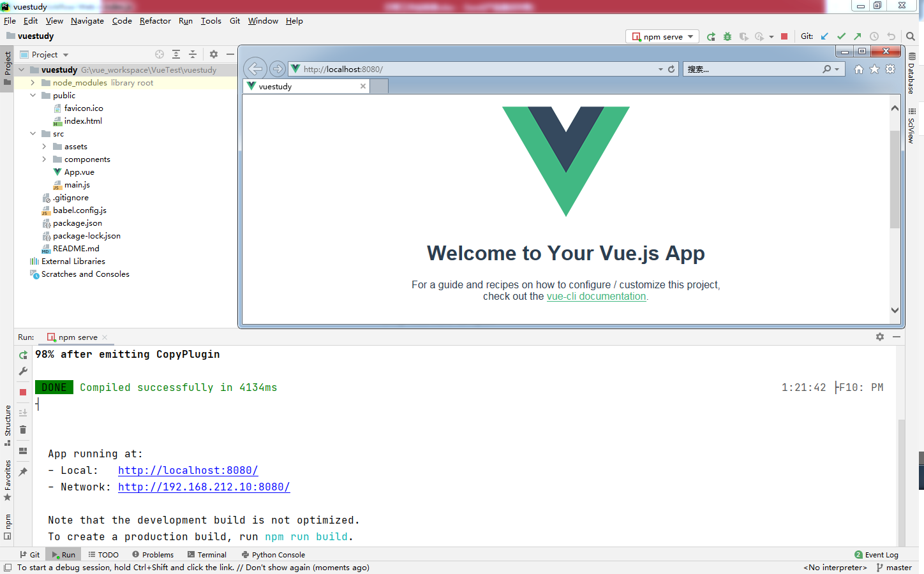Open the Python Console tab
Image resolution: width=924 pixels, height=574 pixels.
(x=273, y=555)
